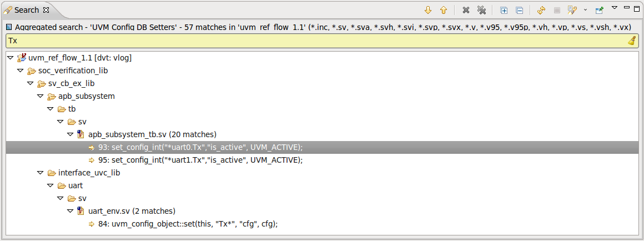644x241 pixels.
Task: Collapse the tb folder
Action: click(51, 109)
